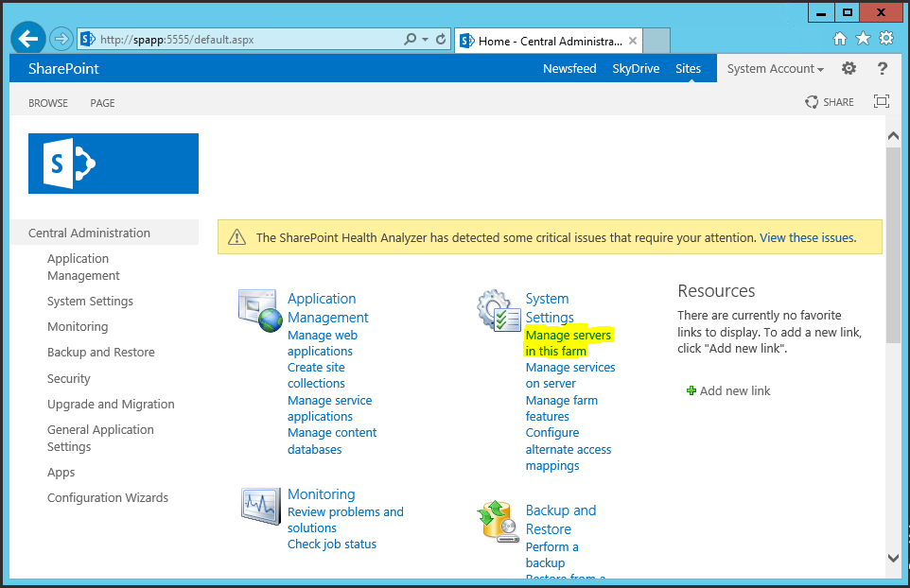Click the page scrollbar up arrow

[x=893, y=136]
